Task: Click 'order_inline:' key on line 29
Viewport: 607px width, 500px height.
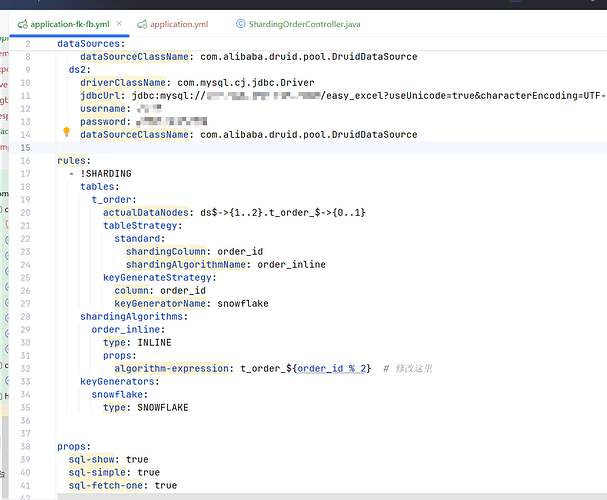Action: (128, 330)
